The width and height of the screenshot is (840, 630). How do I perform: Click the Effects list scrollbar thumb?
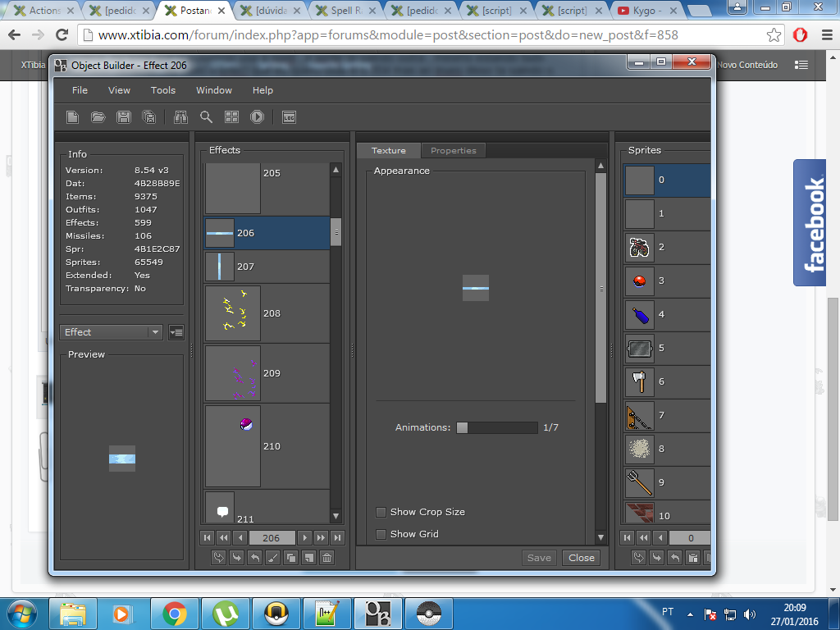pos(336,231)
